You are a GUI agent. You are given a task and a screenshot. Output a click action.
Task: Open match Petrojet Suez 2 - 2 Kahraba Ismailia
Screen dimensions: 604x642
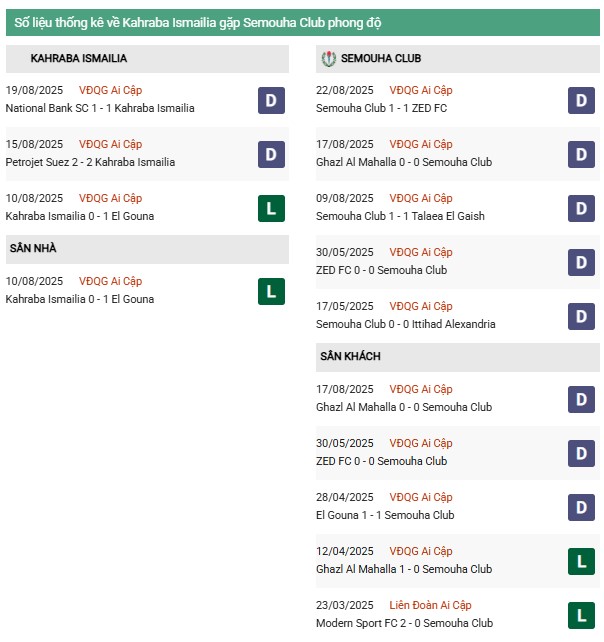(x=90, y=162)
